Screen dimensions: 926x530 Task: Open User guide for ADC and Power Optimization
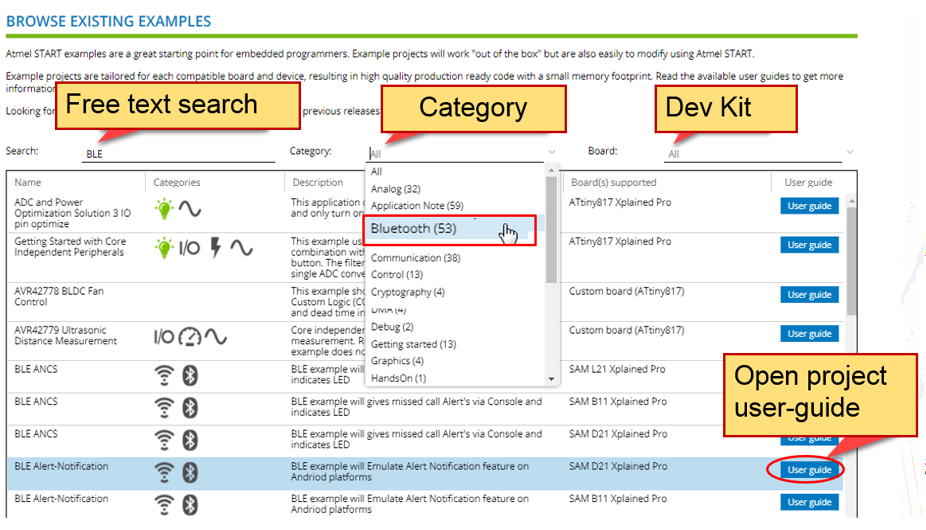point(809,206)
